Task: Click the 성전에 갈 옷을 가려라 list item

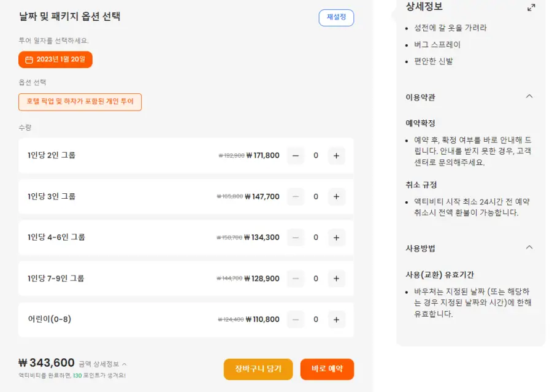Action: (450, 28)
